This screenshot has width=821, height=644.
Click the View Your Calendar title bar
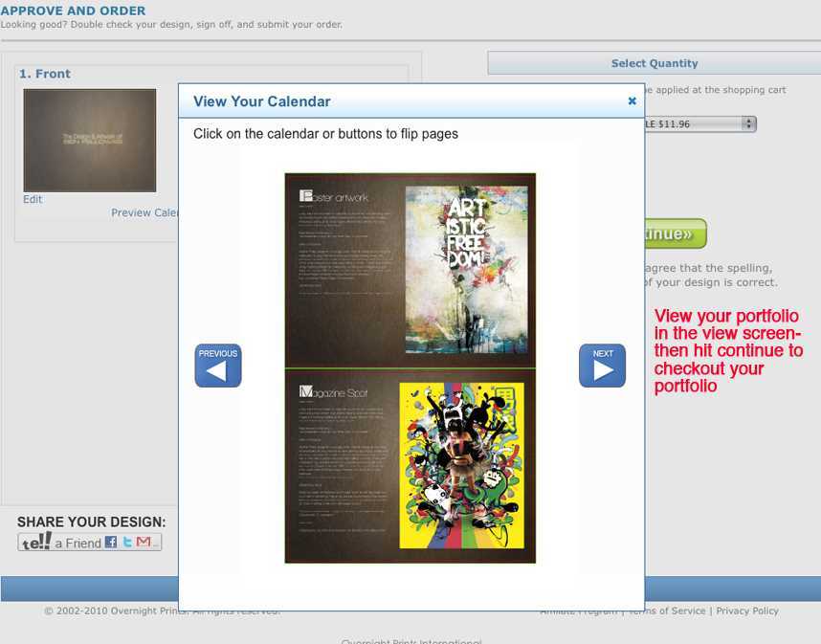(x=383, y=101)
